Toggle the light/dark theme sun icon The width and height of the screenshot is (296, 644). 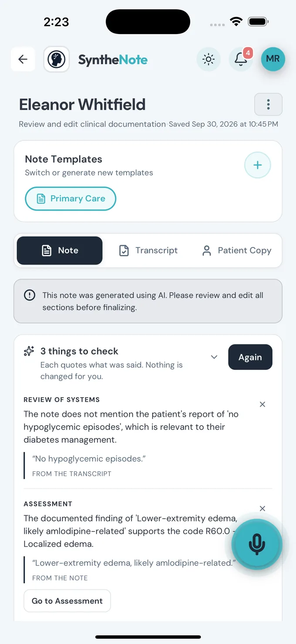pos(209,59)
